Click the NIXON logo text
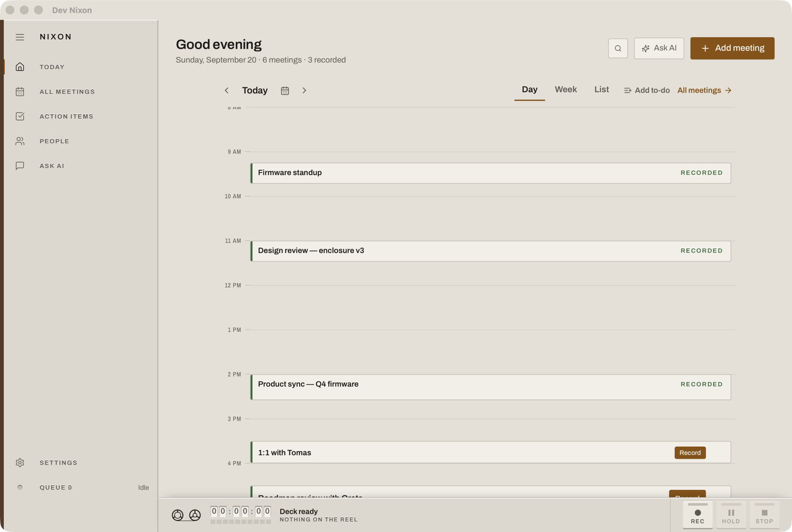 click(x=56, y=37)
